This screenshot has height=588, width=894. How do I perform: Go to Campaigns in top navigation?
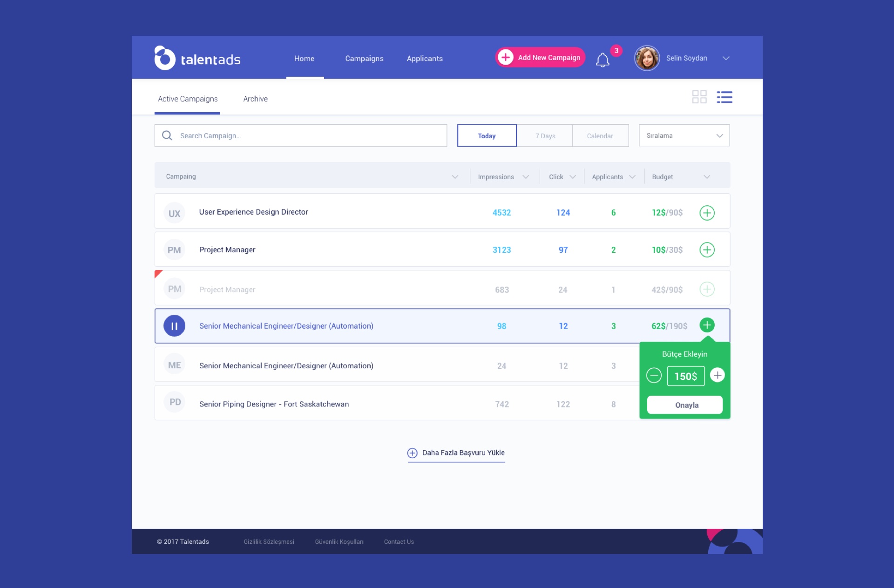(x=364, y=58)
